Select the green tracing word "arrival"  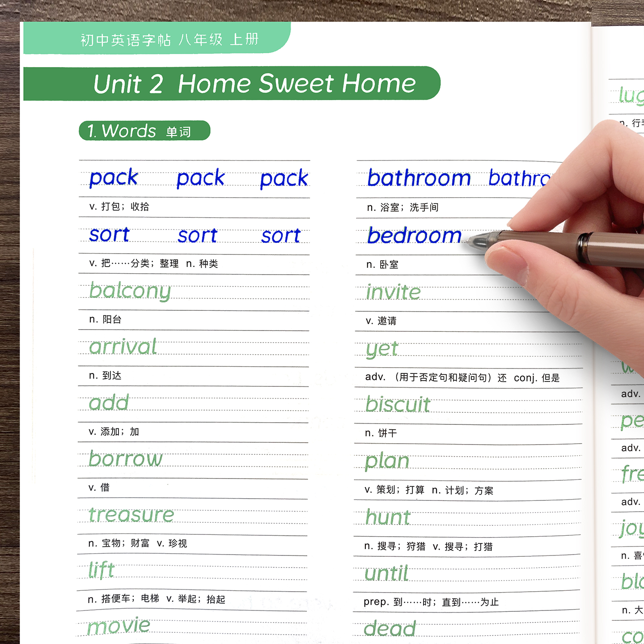[x=123, y=347]
